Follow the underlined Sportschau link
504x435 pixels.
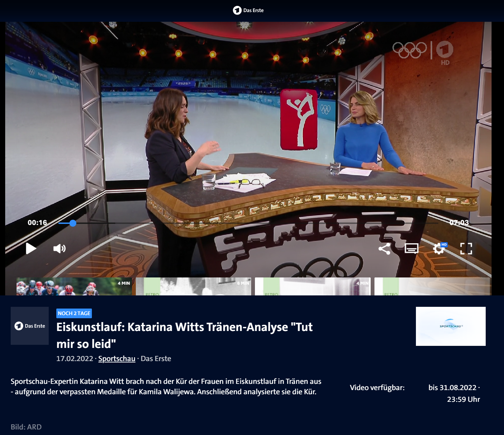tap(117, 359)
